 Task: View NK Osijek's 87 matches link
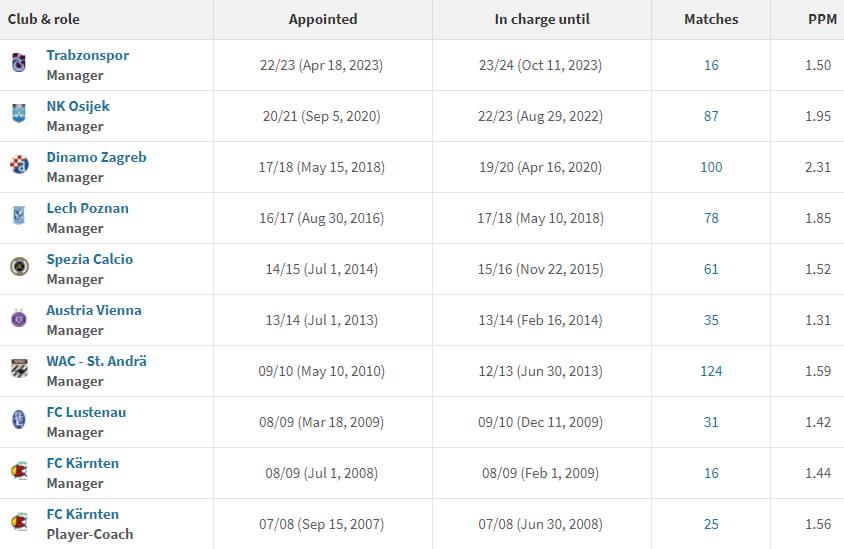tap(711, 116)
